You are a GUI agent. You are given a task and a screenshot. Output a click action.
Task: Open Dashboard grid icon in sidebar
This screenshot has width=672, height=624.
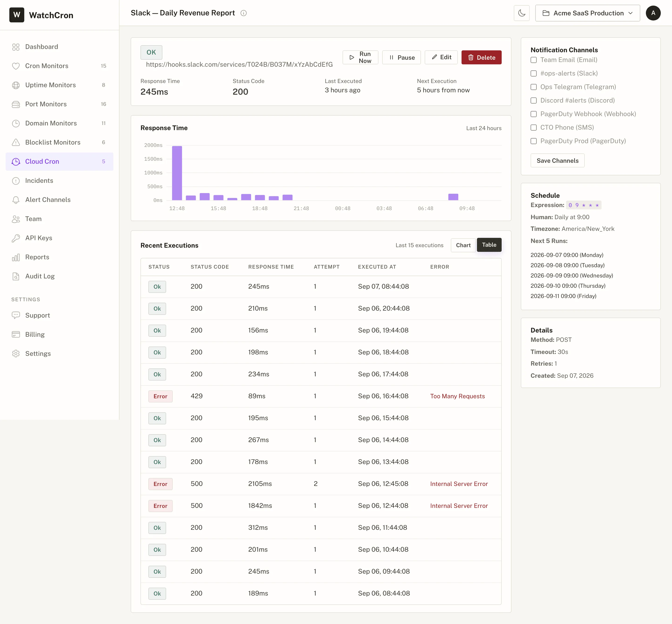click(16, 47)
